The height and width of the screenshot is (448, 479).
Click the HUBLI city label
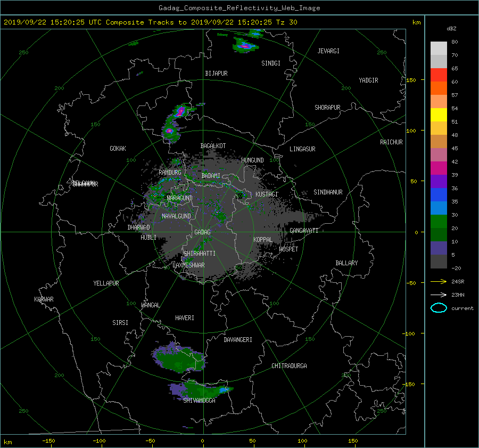pos(148,238)
